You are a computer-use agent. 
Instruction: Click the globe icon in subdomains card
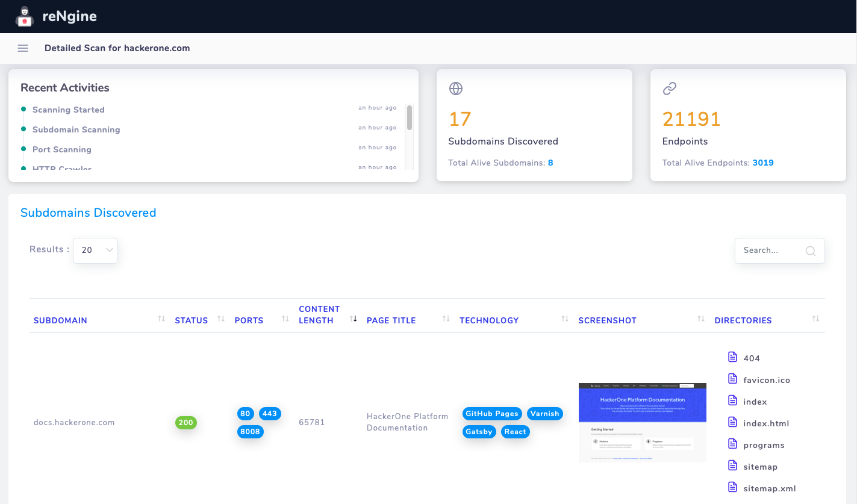pos(456,89)
